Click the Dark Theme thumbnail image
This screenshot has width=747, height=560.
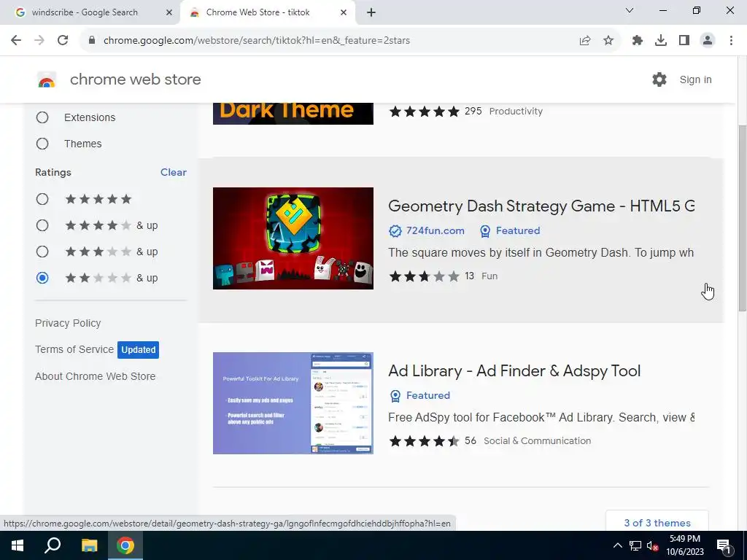pos(293,114)
